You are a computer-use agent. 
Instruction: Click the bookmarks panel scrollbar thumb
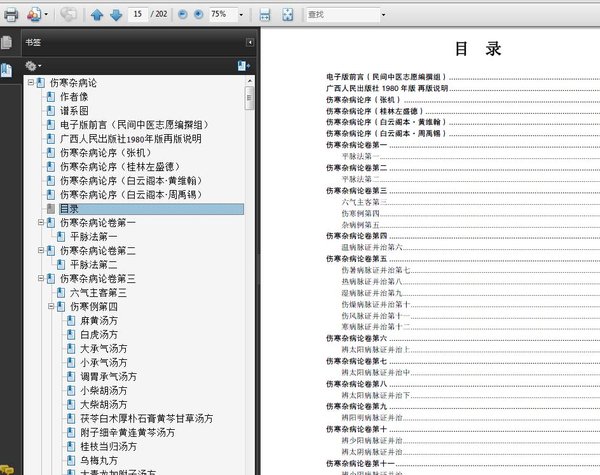[249, 98]
